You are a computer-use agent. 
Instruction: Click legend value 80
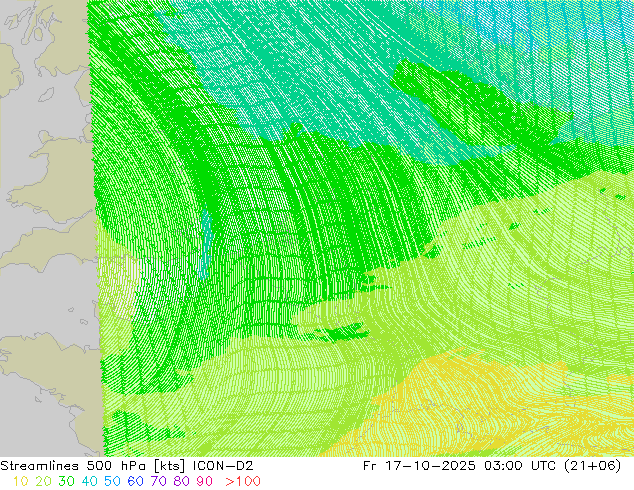click(182, 481)
